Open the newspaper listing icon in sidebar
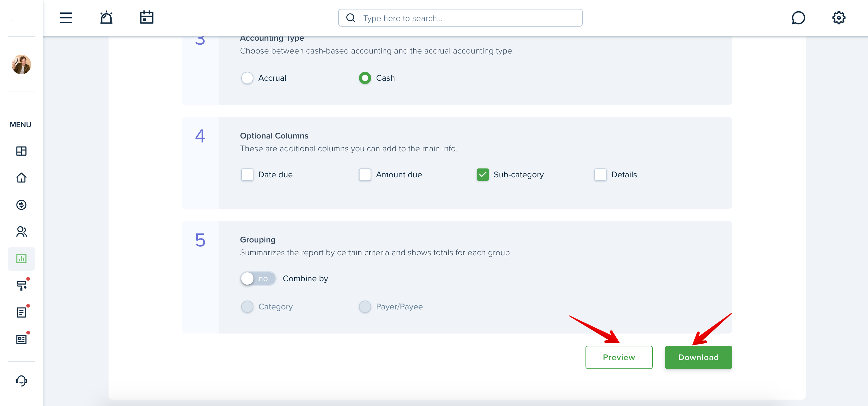The width and height of the screenshot is (868, 406). tap(21, 339)
